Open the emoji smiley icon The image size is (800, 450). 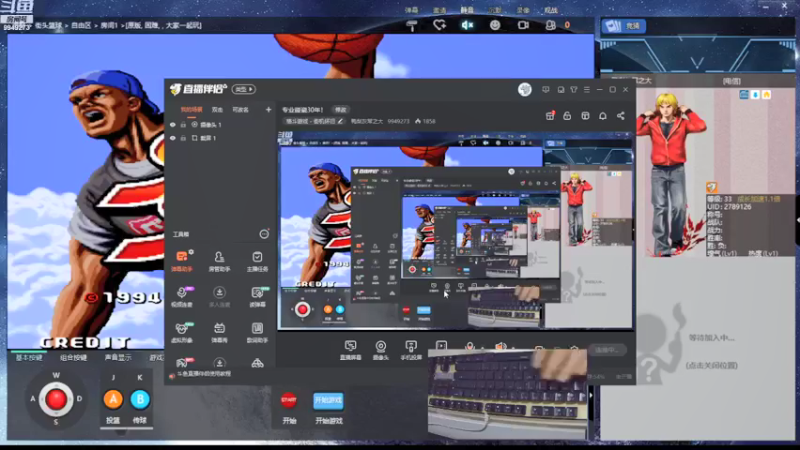pyautogui.click(x=495, y=25)
